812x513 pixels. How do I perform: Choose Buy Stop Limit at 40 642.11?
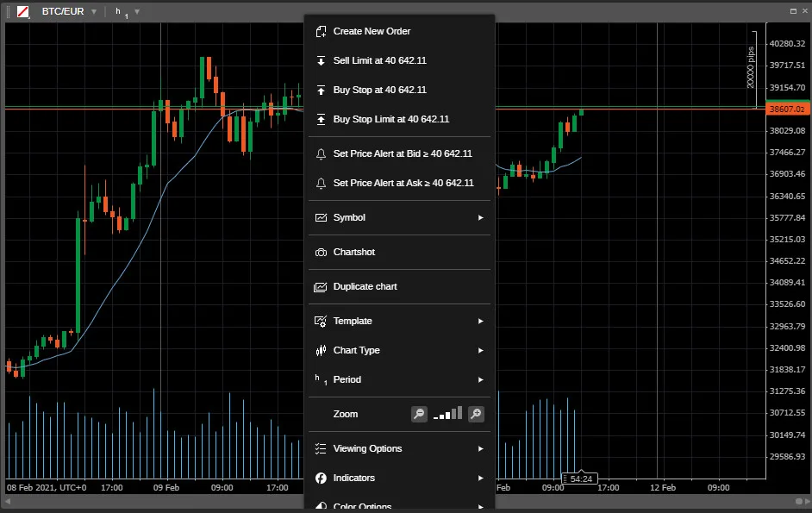point(399,119)
